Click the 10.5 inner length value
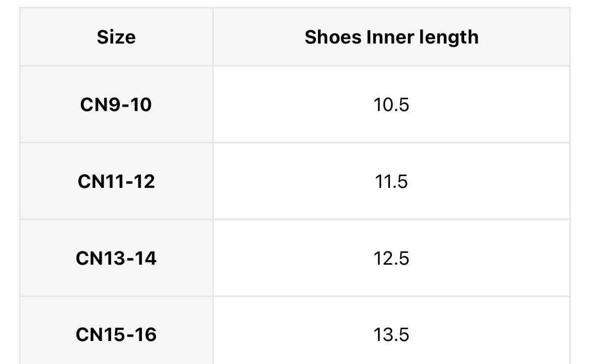The width and height of the screenshot is (590, 364). point(391,105)
